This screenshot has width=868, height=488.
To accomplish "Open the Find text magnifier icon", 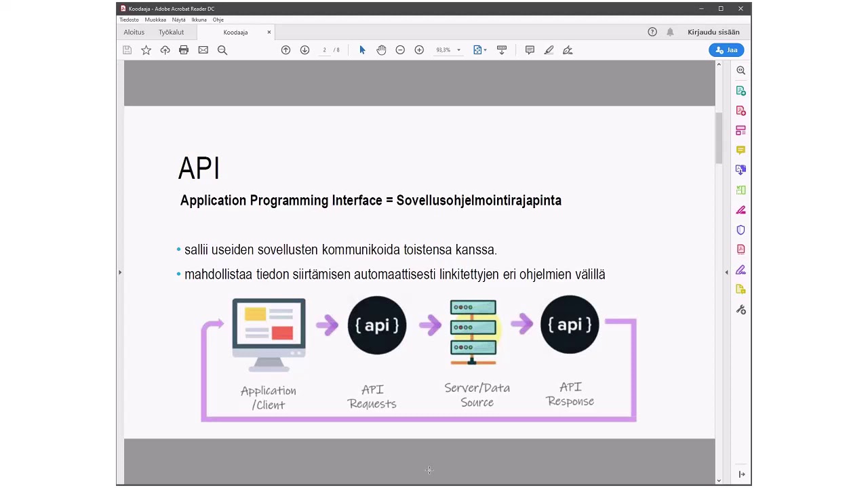I will (x=222, y=50).
